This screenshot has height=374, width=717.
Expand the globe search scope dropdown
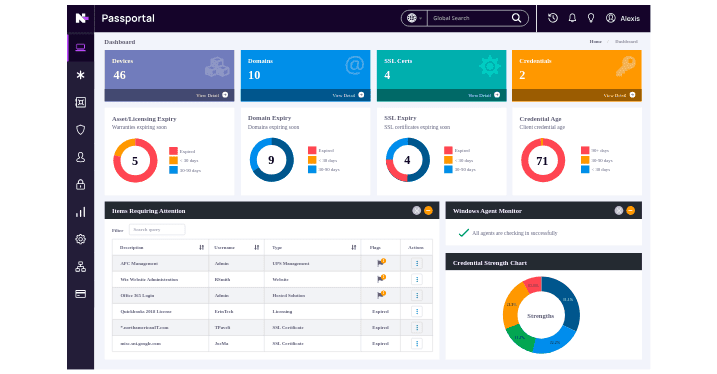(414, 18)
